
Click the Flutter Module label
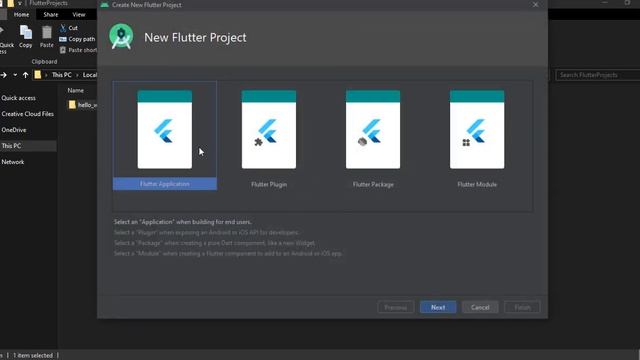pyautogui.click(x=477, y=184)
